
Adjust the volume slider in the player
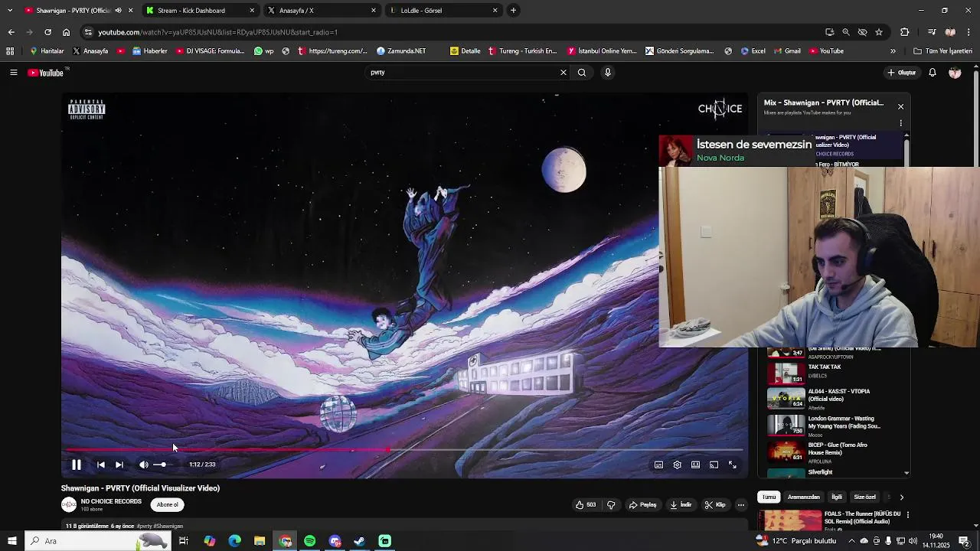point(164,465)
